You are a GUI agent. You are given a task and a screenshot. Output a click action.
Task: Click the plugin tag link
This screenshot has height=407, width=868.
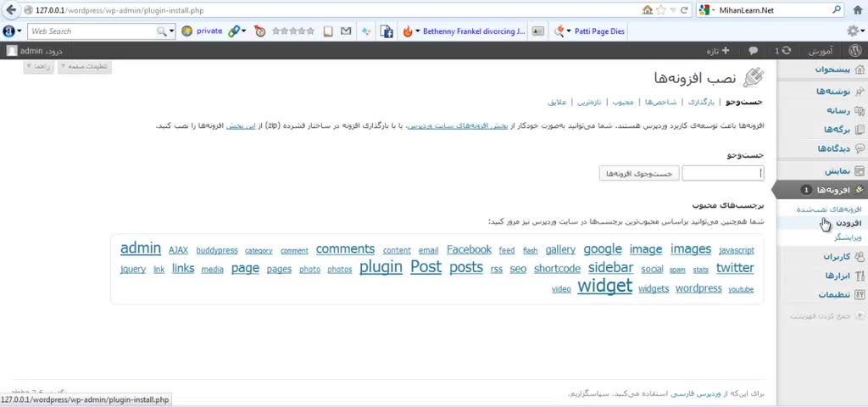(x=381, y=267)
